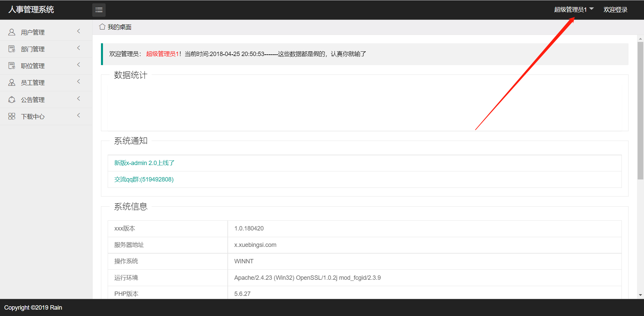644x316 pixels.
Task: Open the 新版x-admin 2.0上线了 notice link
Action: pyautogui.click(x=144, y=163)
